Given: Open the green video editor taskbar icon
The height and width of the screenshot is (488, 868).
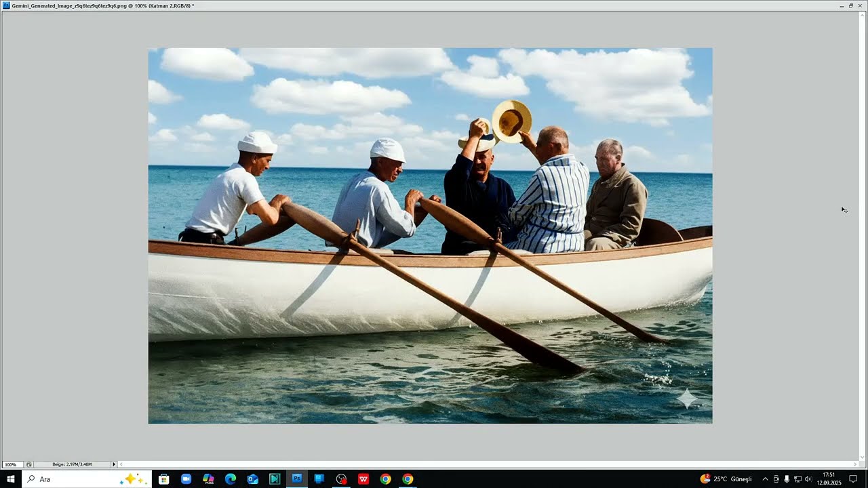Looking at the screenshot, I should click(275, 479).
